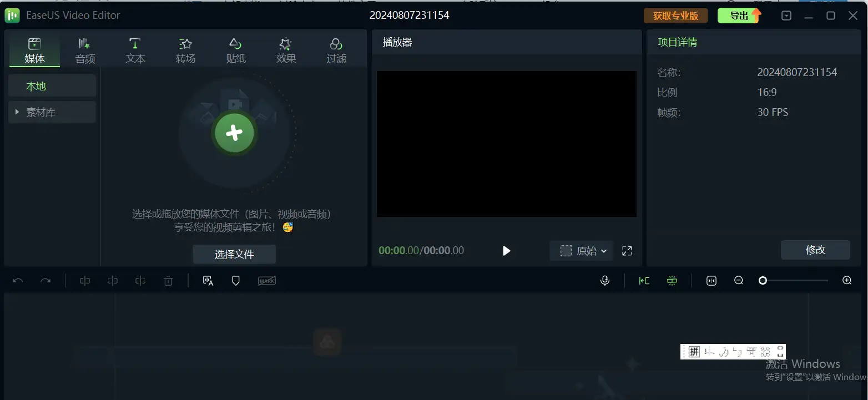This screenshot has height=400, width=868.
Task: Start voiceover recording with microphone icon
Action: click(605, 281)
